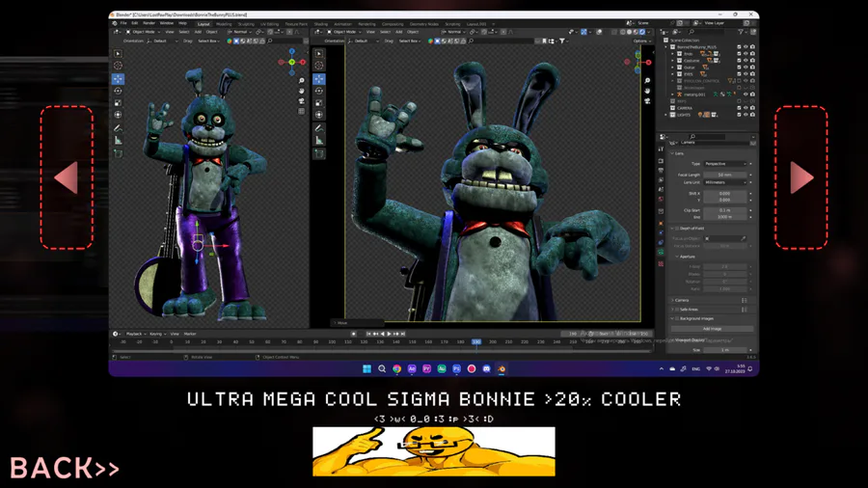The image size is (868, 488).
Task: Click the Add Image button
Action: [712, 329]
